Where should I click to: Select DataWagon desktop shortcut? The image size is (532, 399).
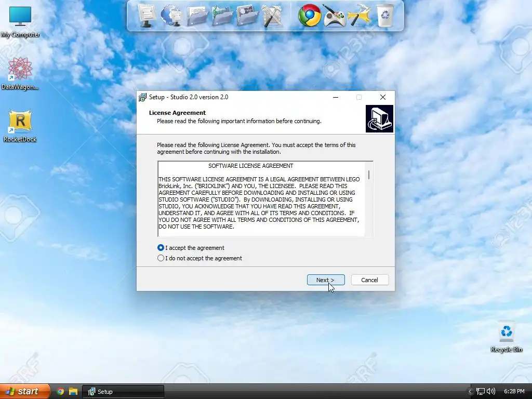20,73
